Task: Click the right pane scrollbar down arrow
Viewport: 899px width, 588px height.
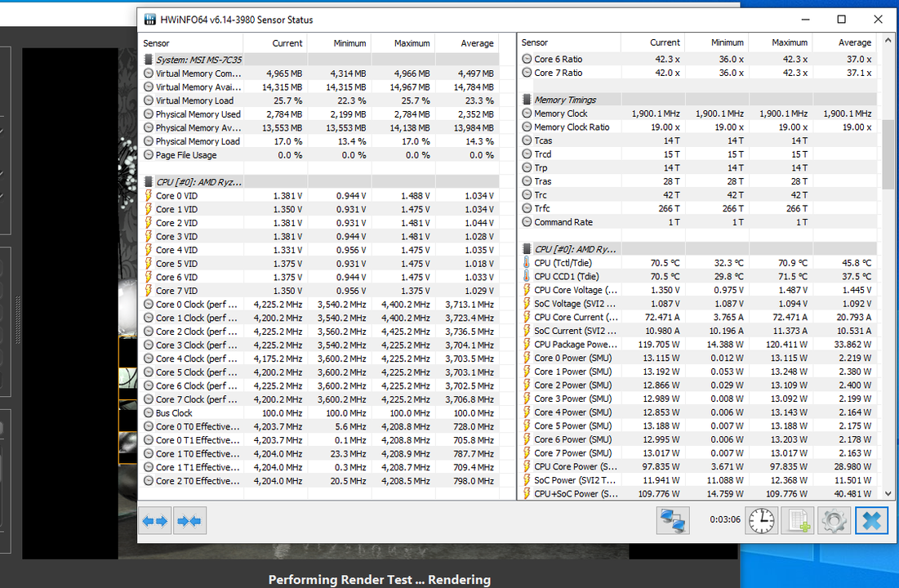Action: (x=888, y=493)
